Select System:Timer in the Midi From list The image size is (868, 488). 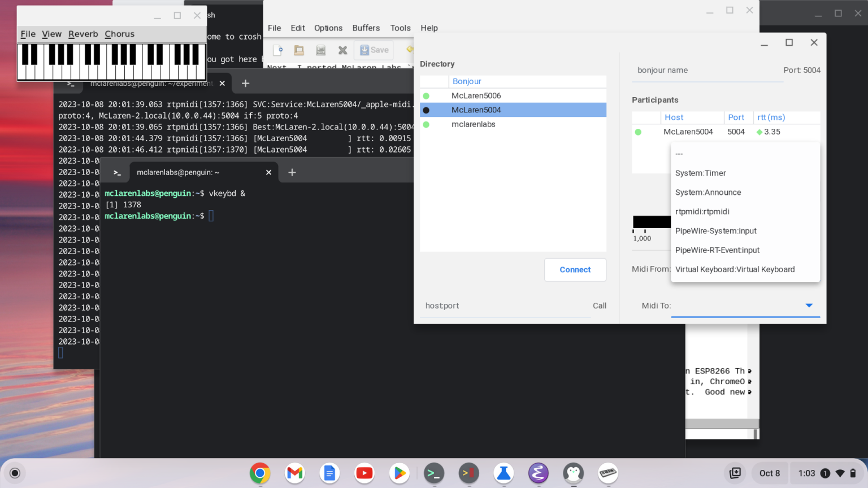pos(700,173)
